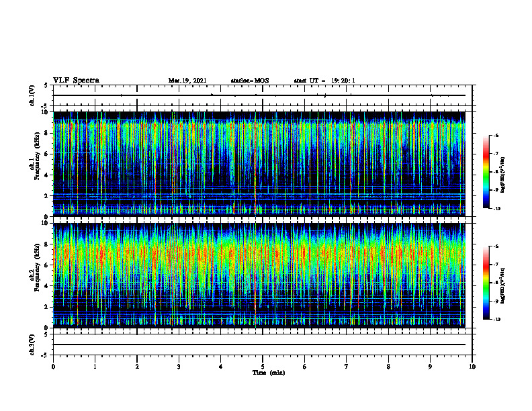Image resolution: width=532 pixels, height=411 pixels.
Task: Click the ch.1 colorbar "-8" tick label
Action: [496, 172]
